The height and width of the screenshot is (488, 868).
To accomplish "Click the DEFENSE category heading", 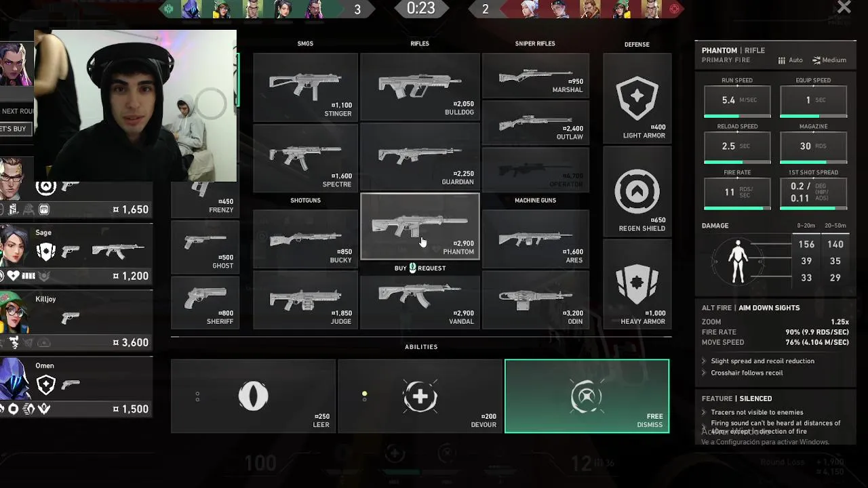I will click(637, 45).
